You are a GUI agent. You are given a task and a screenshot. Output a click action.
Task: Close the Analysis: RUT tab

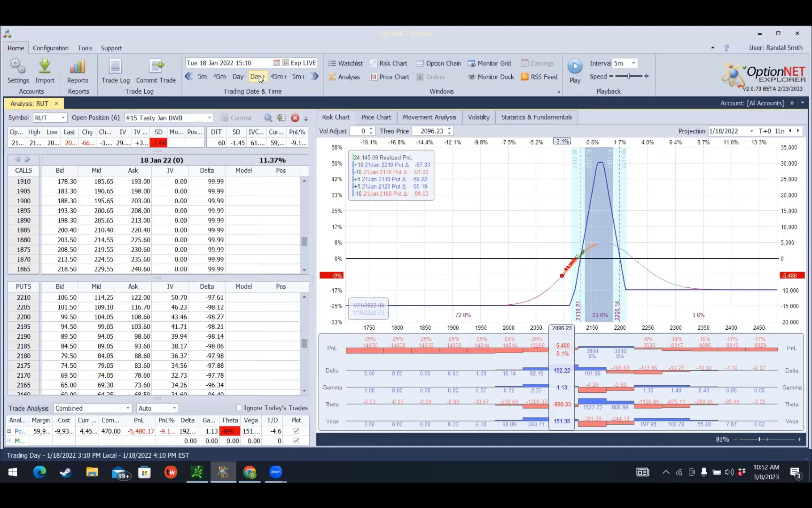[56, 103]
